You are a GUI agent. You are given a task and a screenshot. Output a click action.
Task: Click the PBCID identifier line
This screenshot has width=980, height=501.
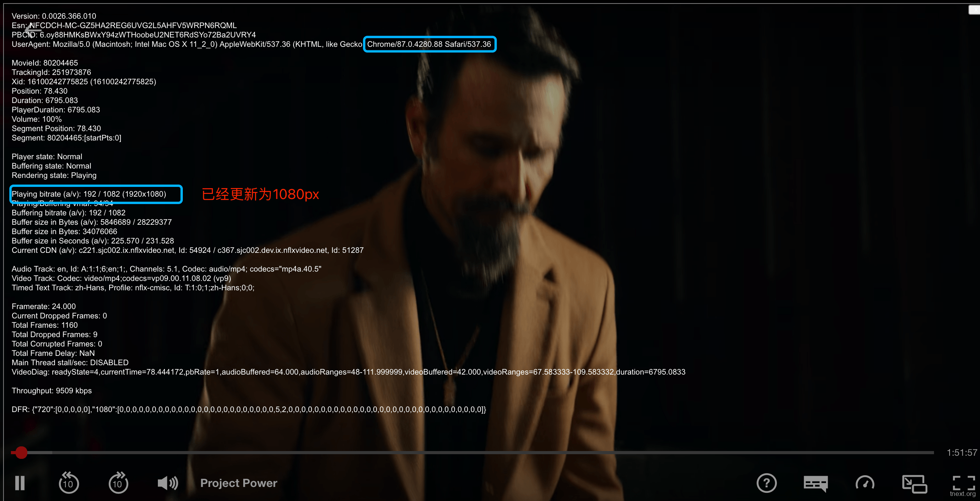coord(134,35)
